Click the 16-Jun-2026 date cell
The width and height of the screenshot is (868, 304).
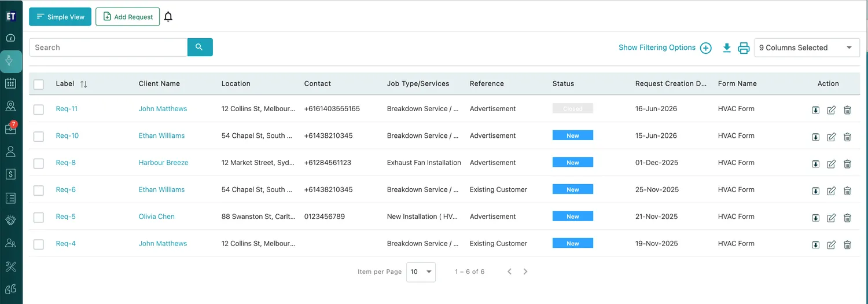click(x=656, y=109)
